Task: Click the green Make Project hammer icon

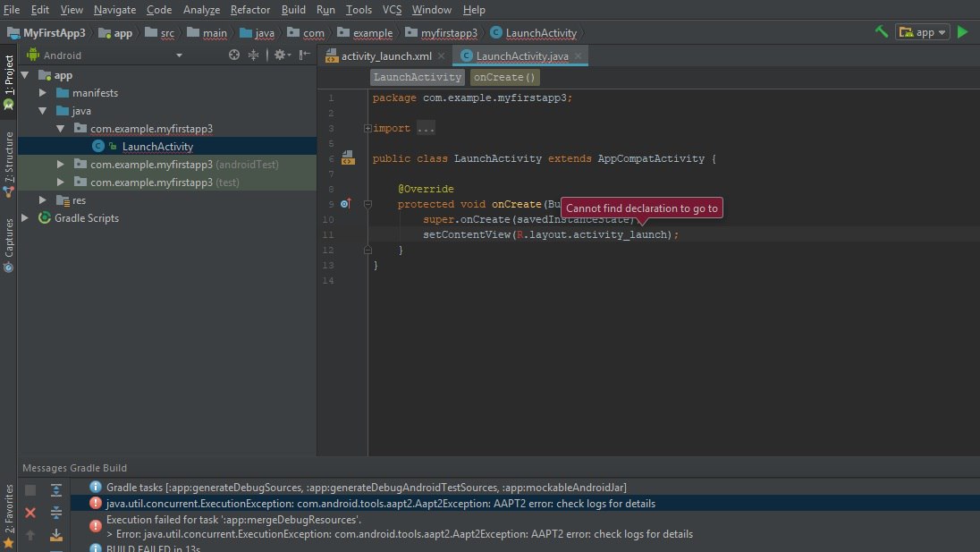Action: [x=882, y=31]
